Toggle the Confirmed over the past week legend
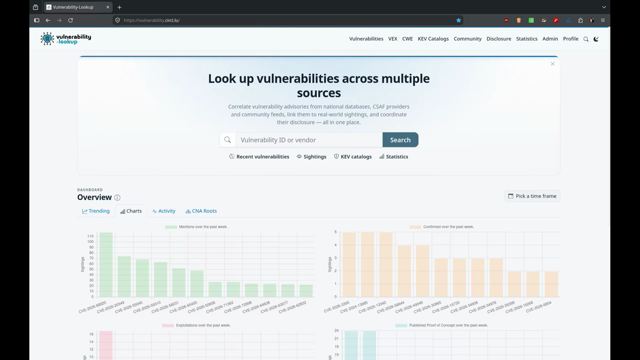 pyautogui.click(x=441, y=227)
